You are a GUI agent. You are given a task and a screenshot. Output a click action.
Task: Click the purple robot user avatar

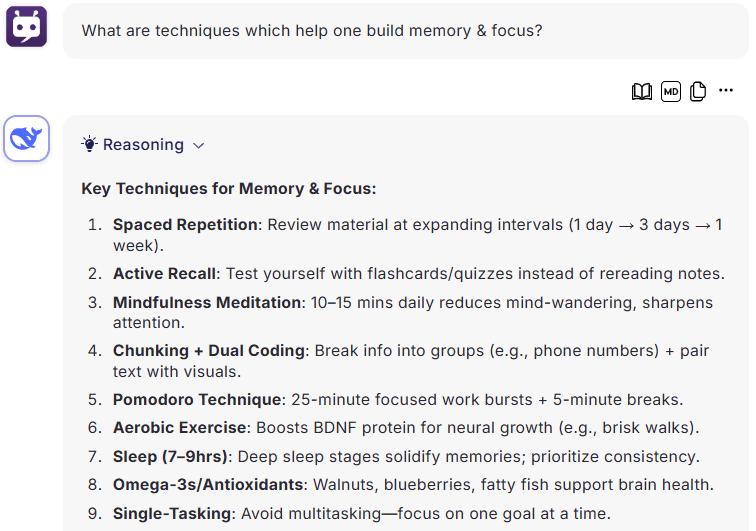tap(27, 27)
